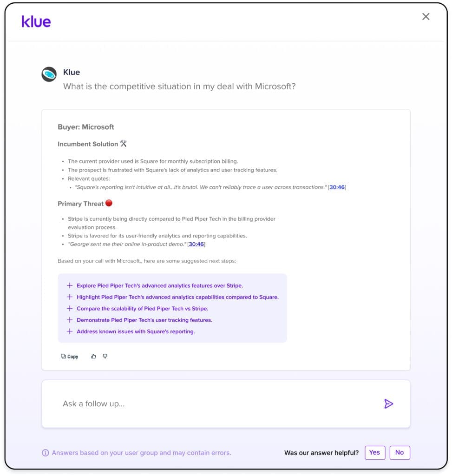Click the red circle Primary Threat icon
Screen dimensions: 452x476
click(x=109, y=203)
